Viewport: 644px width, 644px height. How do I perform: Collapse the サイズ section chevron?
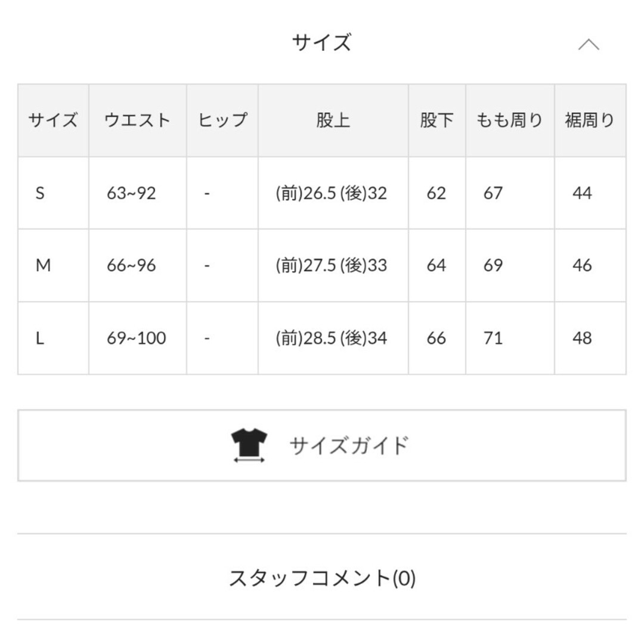tap(589, 44)
